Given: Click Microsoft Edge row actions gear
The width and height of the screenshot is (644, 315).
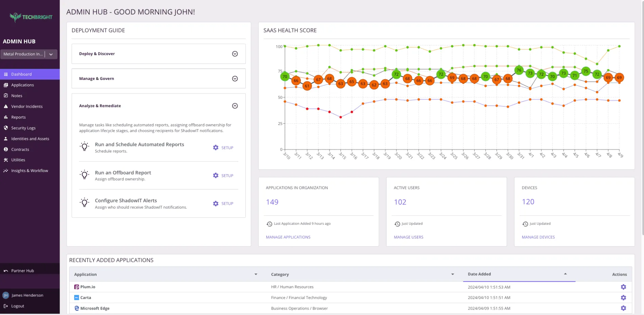Looking at the screenshot, I should click(623, 308).
